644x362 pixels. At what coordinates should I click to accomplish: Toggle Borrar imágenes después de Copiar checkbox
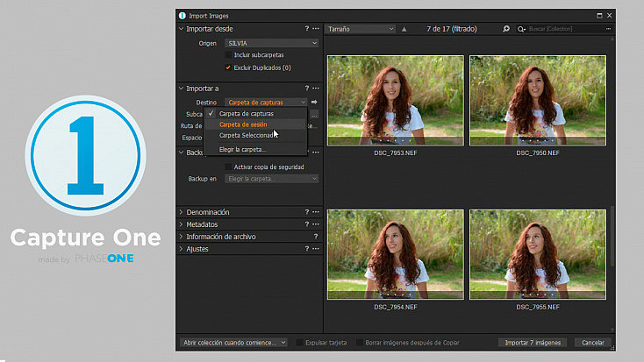pos(360,343)
